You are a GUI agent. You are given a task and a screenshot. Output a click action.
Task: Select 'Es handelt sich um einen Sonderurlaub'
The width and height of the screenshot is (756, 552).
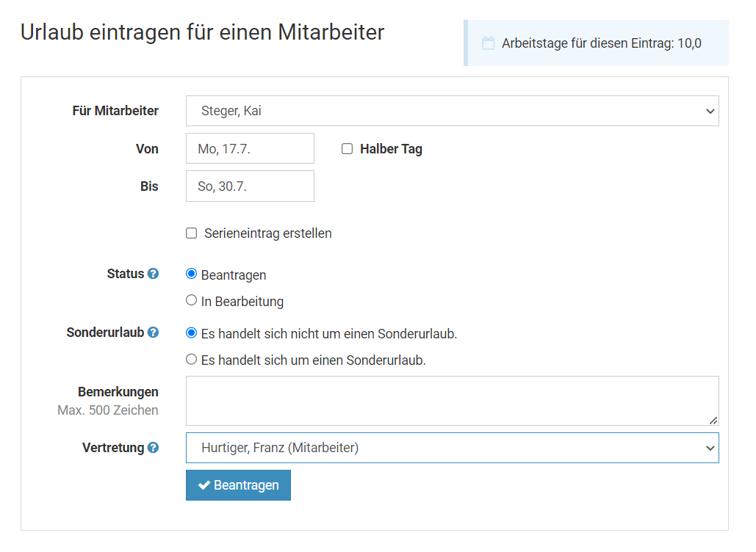click(x=192, y=360)
